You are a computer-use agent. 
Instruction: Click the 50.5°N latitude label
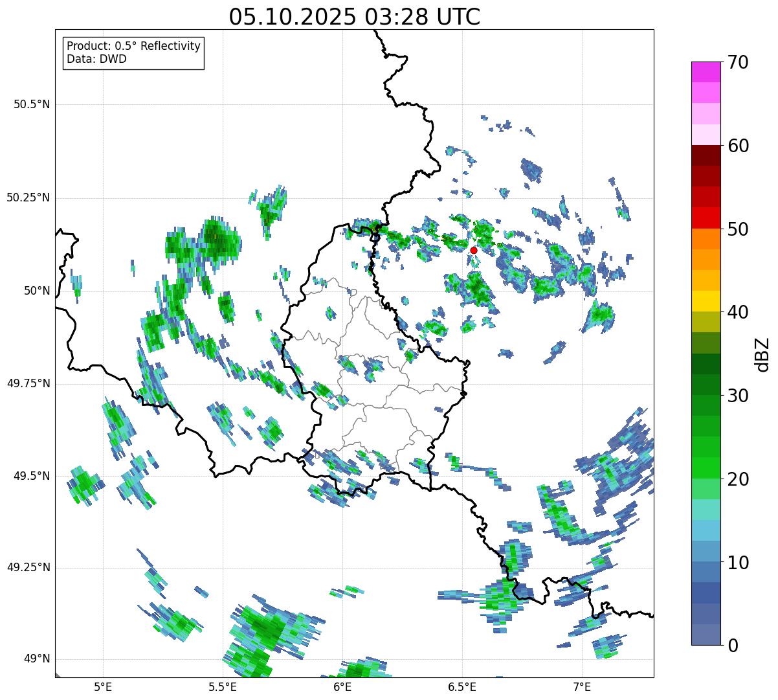click(32, 104)
